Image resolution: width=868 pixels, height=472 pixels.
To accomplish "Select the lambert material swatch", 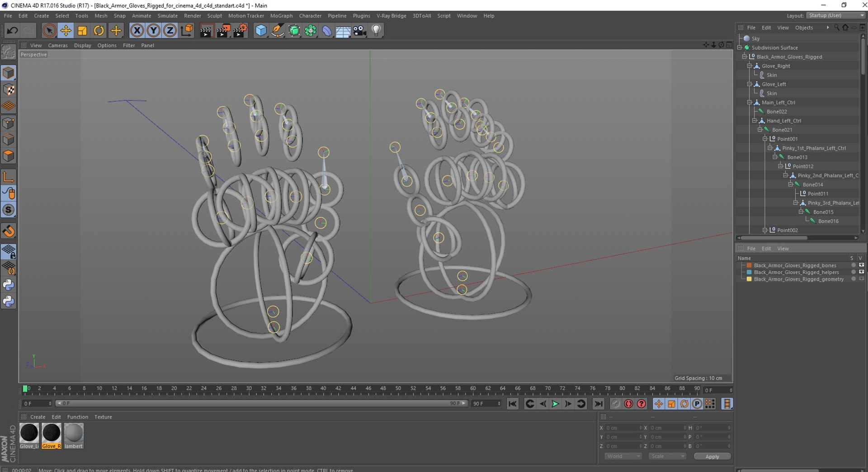I will tap(74, 436).
